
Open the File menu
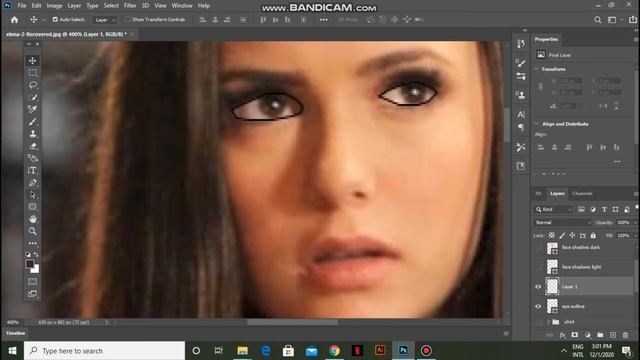pyautogui.click(x=22, y=6)
